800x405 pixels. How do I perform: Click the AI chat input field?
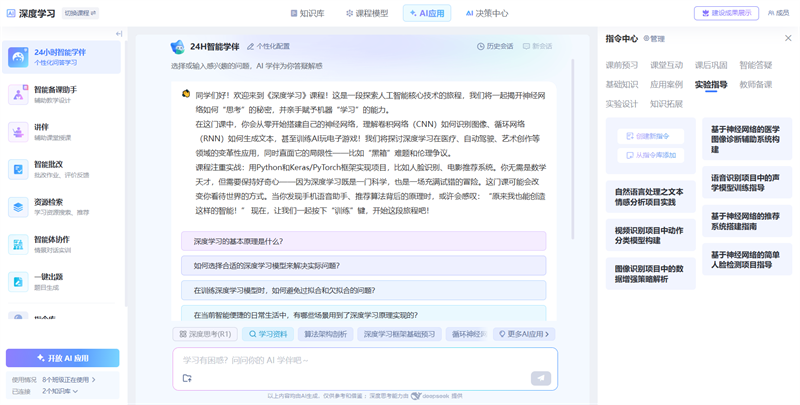point(360,360)
